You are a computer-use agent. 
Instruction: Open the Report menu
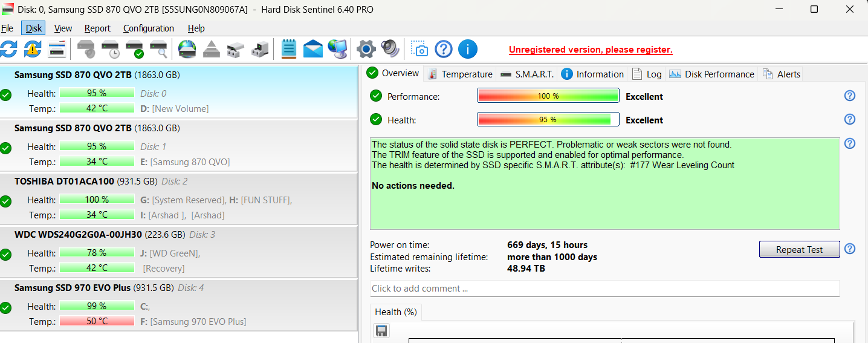point(97,28)
